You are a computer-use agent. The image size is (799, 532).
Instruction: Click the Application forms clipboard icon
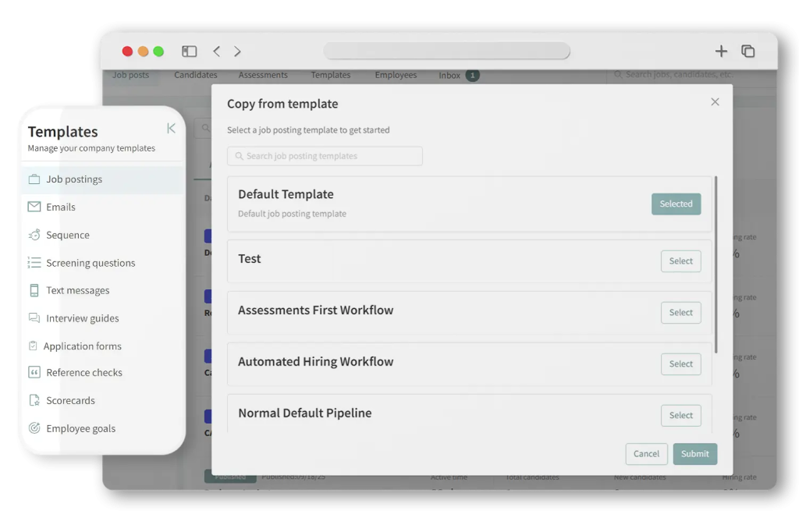tap(33, 346)
